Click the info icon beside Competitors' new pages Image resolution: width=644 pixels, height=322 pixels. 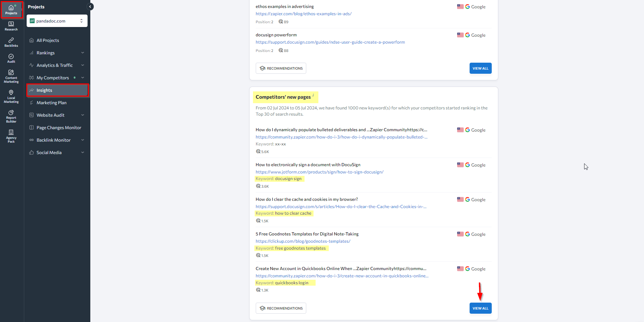tap(313, 95)
